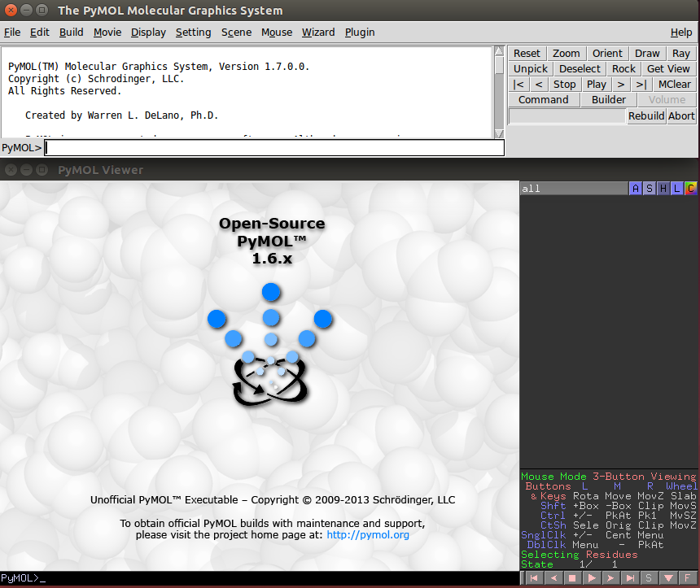
Task: Click the Rebuild button
Action: [x=646, y=116]
